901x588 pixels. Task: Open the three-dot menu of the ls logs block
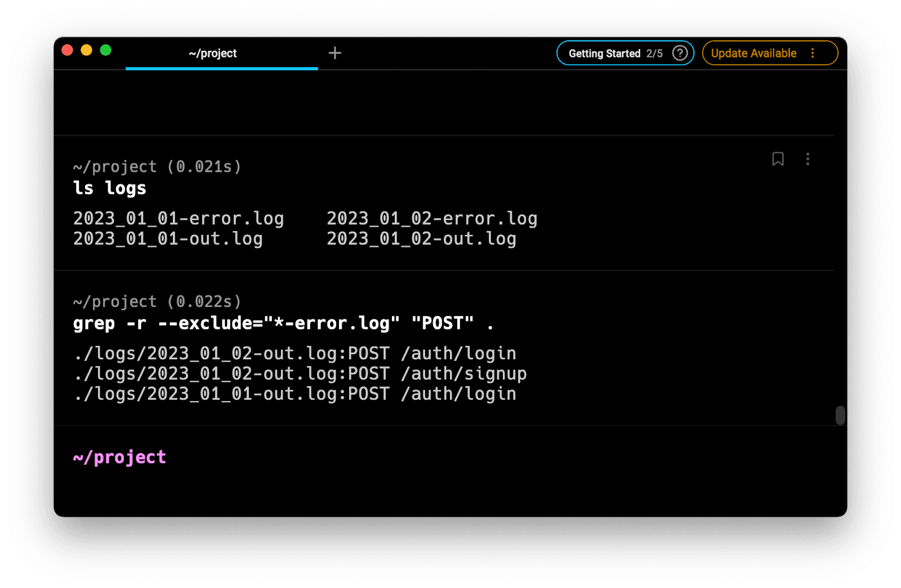(808, 159)
